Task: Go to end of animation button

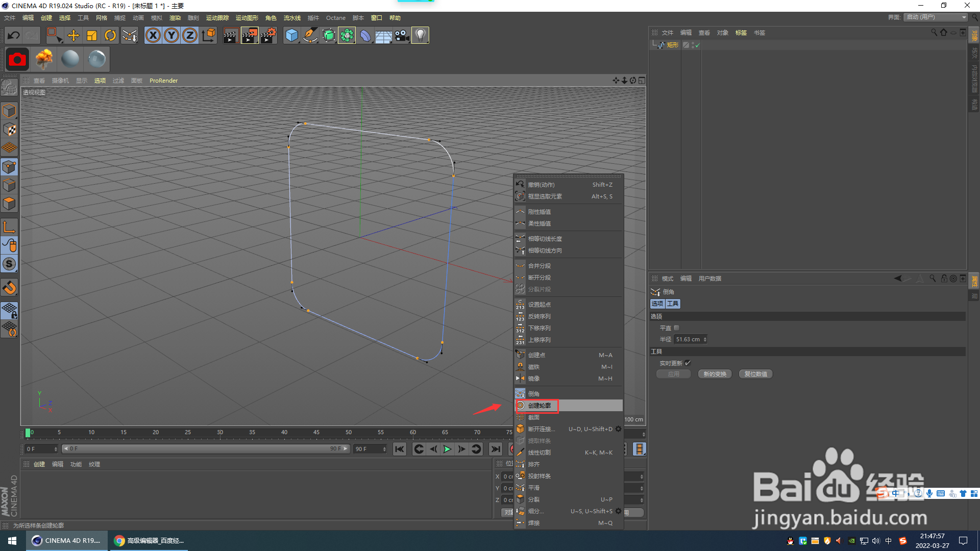Action: point(495,449)
